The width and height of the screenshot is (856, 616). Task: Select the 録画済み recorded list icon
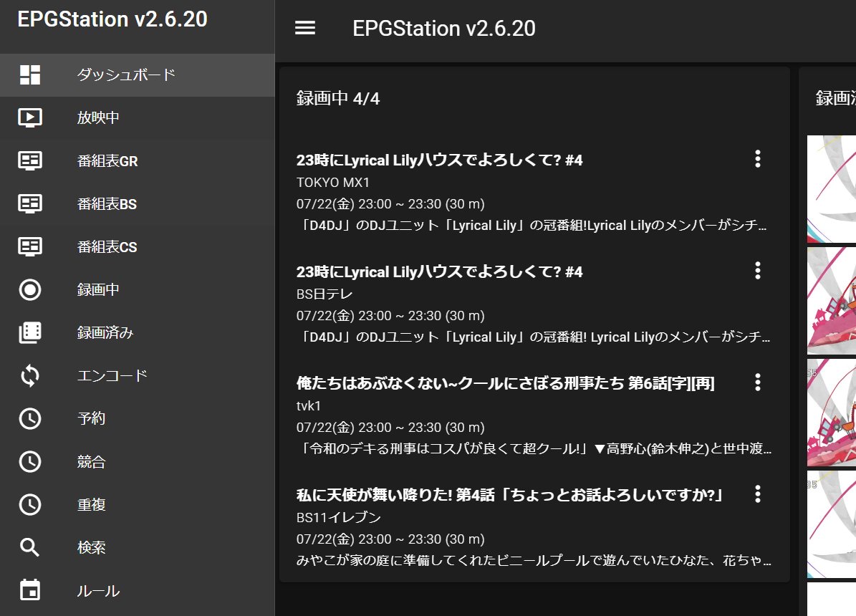coord(29,332)
